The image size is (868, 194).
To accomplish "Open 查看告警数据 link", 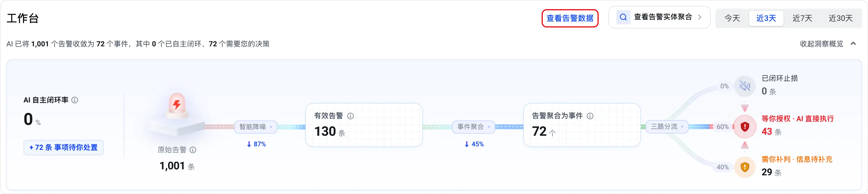I will coord(570,18).
